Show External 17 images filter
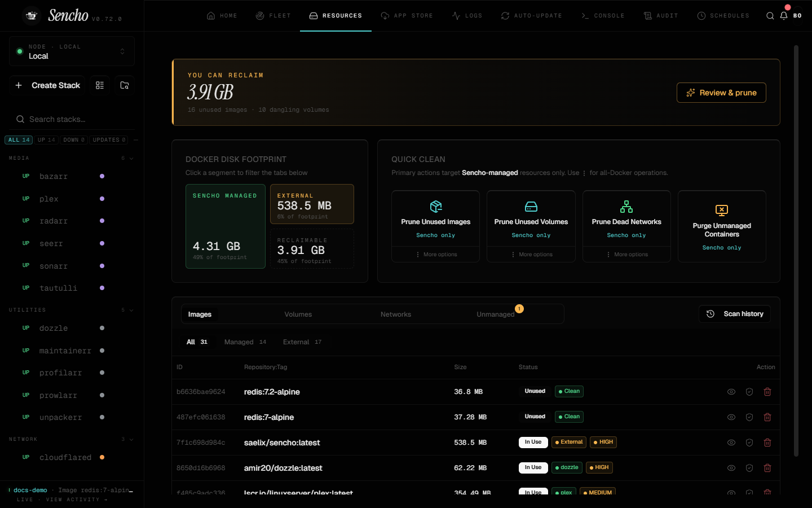The image size is (812, 508). click(302, 342)
